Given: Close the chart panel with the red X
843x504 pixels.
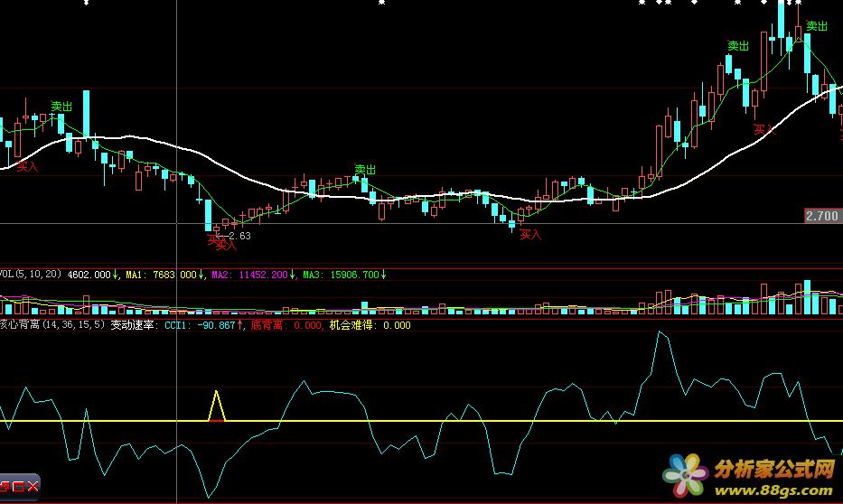Looking at the screenshot, I should pyautogui.click(x=33, y=486).
